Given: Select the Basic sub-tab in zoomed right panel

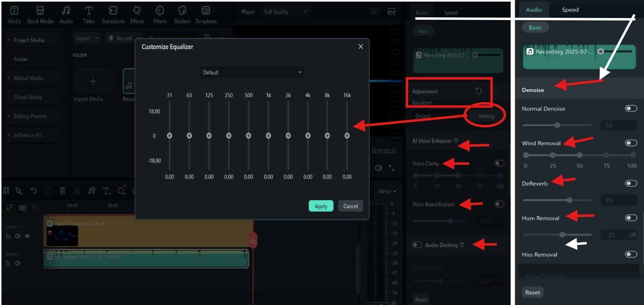Looking at the screenshot, I should tap(535, 27).
